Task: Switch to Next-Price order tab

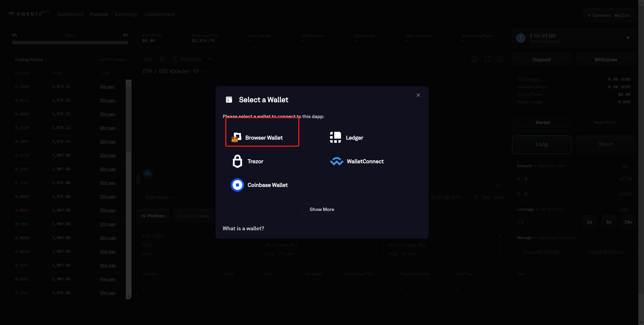Action: pos(604,122)
